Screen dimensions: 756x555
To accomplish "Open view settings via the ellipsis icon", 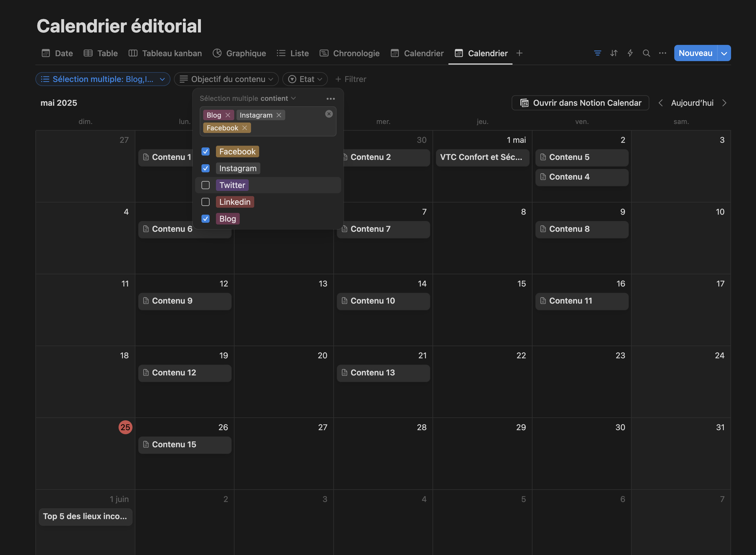I will (x=663, y=53).
